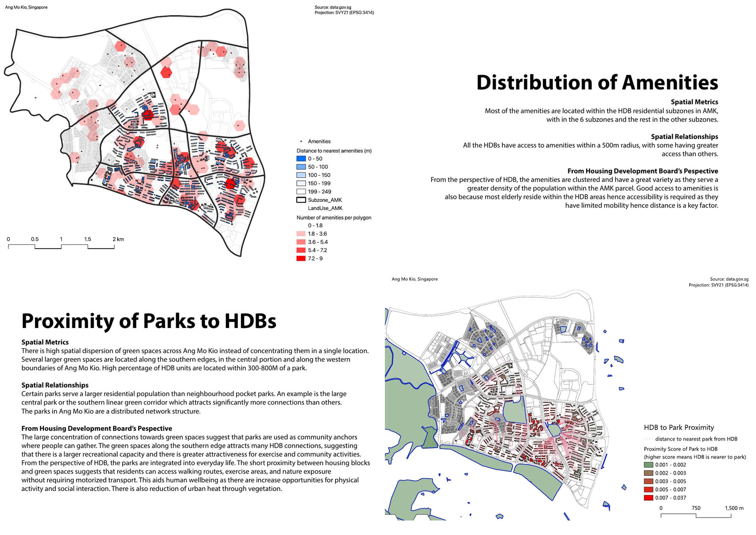The height and width of the screenshot is (535, 756).
Task: Click 'Spatial Metrics' heading under Proximity of Parks
Action: tap(45, 342)
